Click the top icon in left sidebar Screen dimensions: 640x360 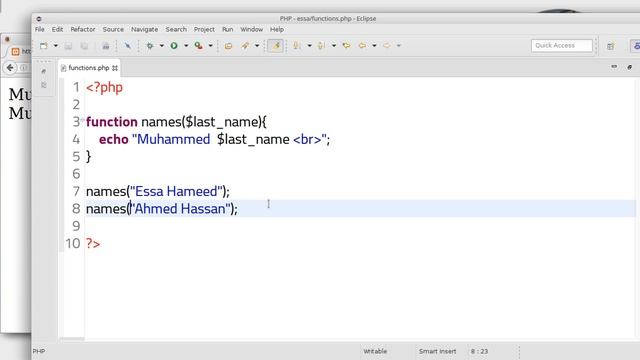pos(44,71)
